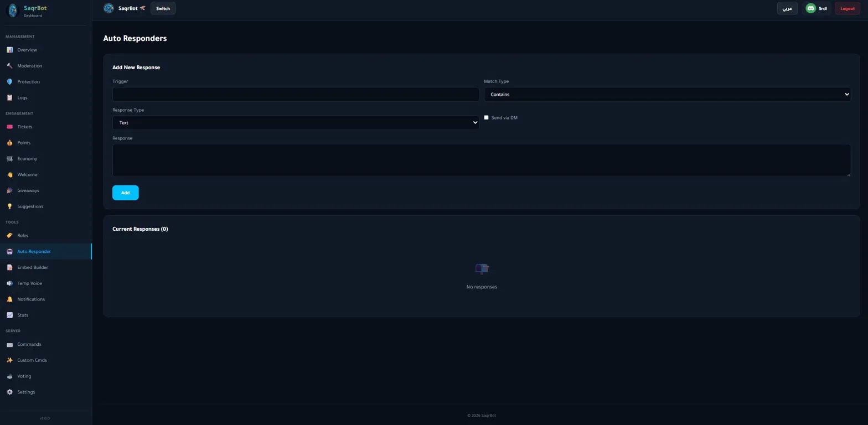Click the Switch server button
868x425 pixels.
[x=163, y=8]
